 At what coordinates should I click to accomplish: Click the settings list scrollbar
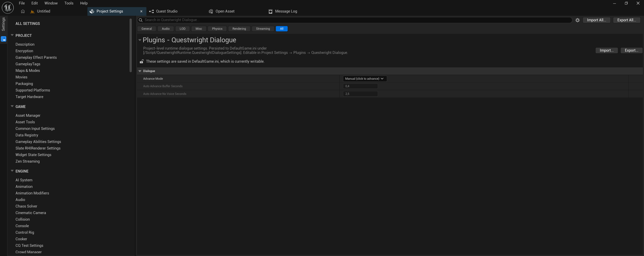130,45
